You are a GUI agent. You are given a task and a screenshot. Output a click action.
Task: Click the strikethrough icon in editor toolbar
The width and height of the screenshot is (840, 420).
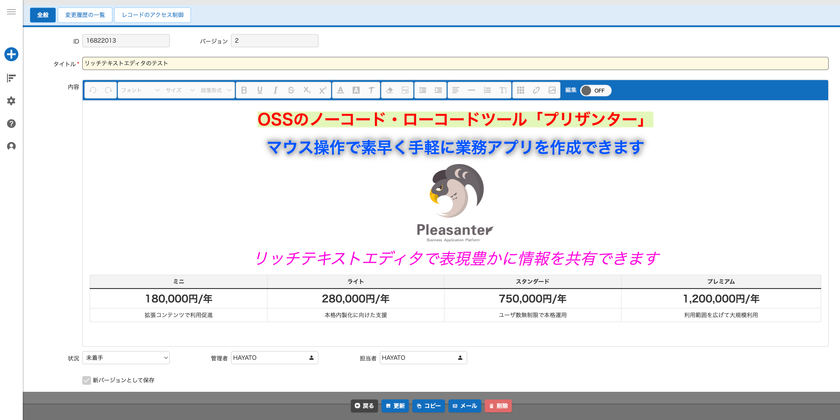click(291, 91)
